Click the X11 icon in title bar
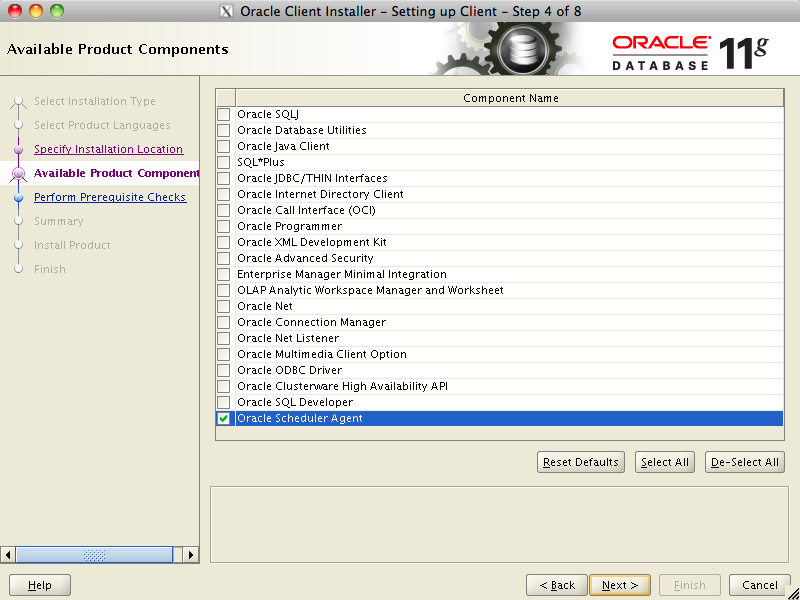 pos(227,11)
